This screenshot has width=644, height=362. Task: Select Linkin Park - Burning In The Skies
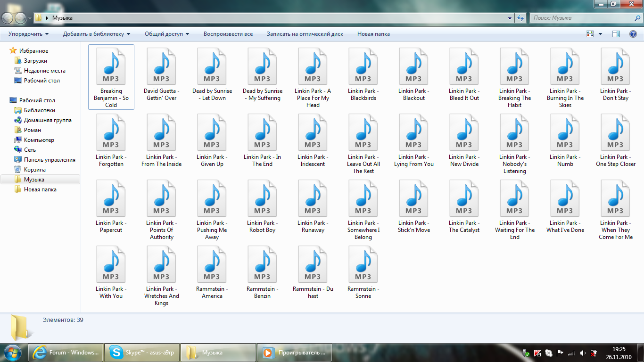[x=565, y=78]
